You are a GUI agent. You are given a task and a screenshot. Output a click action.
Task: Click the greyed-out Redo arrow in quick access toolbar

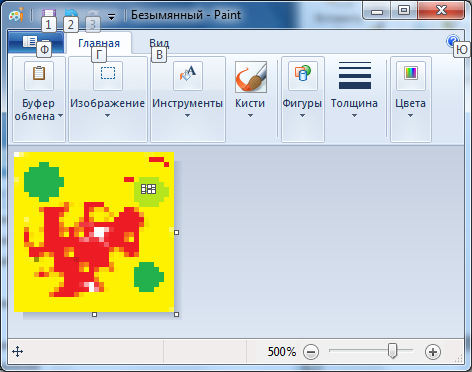click(x=92, y=14)
